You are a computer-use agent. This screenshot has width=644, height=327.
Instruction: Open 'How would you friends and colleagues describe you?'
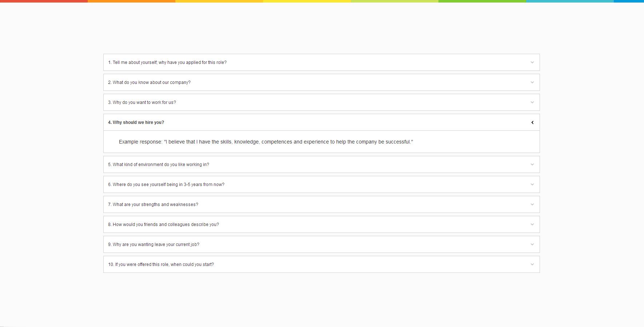click(321, 225)
